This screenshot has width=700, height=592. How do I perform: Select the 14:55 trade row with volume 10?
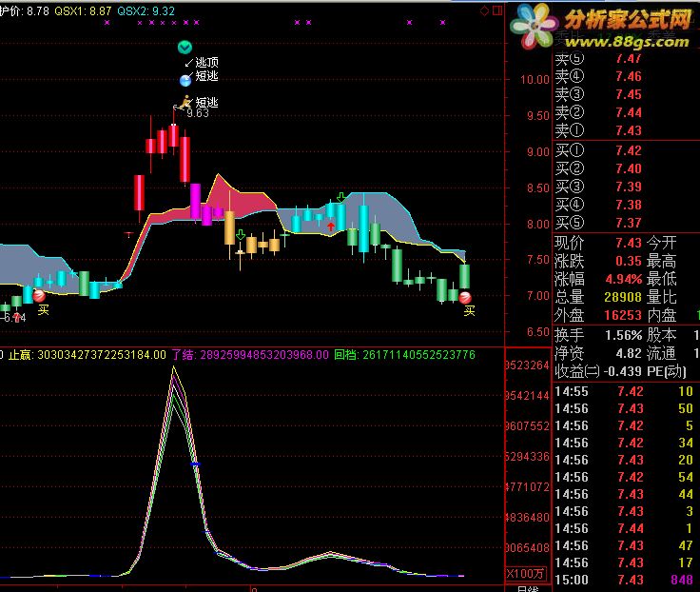[x=625, y=391]
